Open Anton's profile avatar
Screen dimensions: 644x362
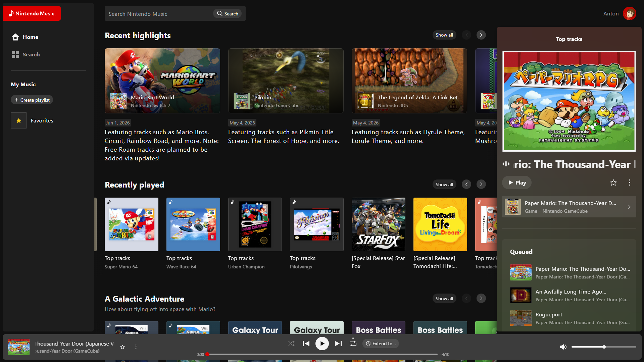629,13
